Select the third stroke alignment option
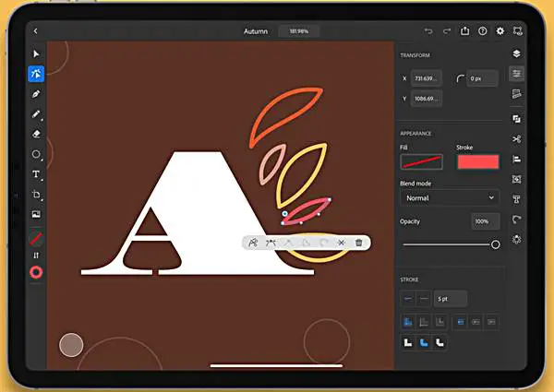The height and width of the screenshot is (392, 554). [x=440, y=322]
